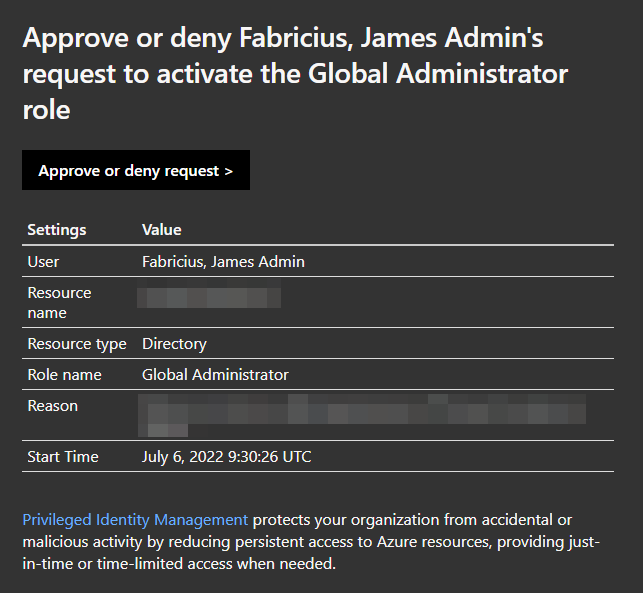The width and height of the screenshot is (643, 593).
Task: Click the word role in the heading
Action: 46,110
